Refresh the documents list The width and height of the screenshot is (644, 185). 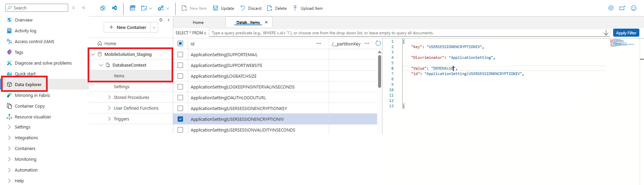(x=378, y=43)
